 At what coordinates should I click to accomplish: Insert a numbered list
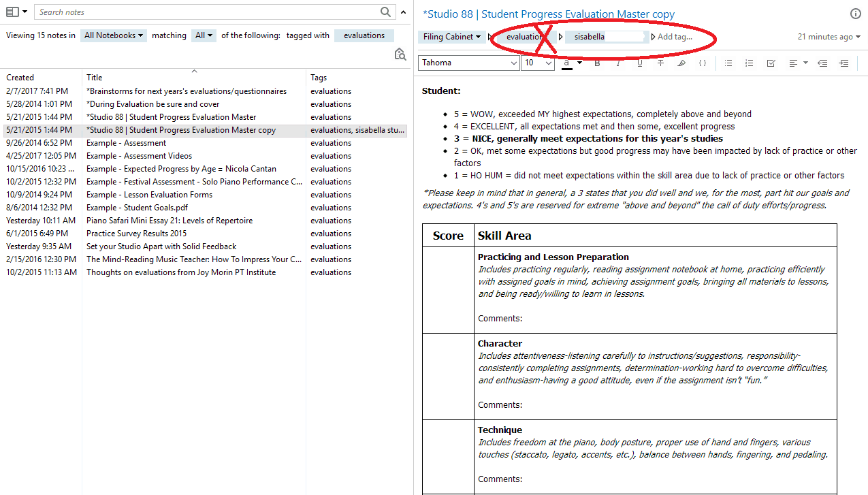pyautogui.click(x=750, y=63)
